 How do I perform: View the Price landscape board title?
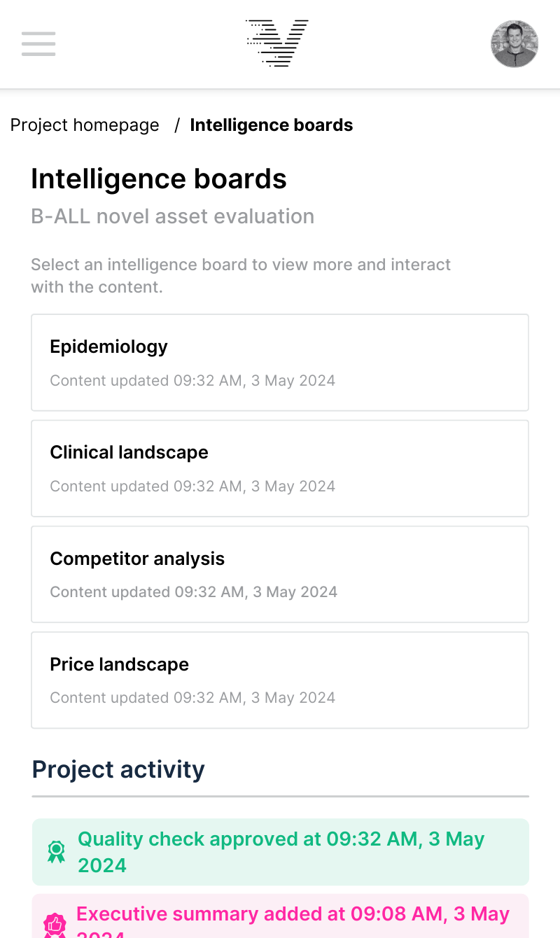pyautogui.click(x=119, y=664)
